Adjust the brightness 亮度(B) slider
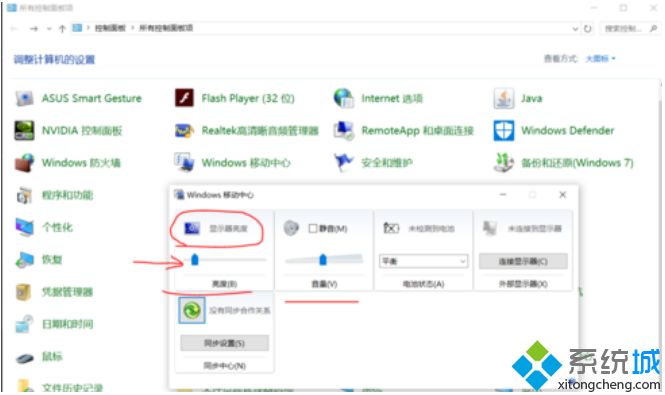 point(195,259)
